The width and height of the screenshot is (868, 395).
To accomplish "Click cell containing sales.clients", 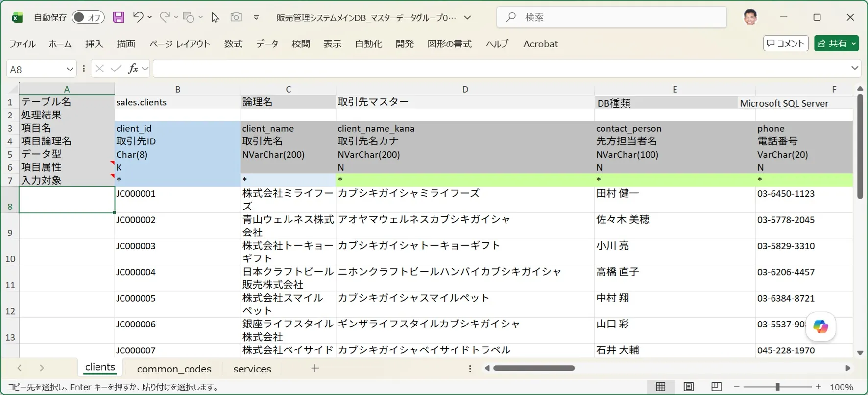I will click(x=178, y=102).
